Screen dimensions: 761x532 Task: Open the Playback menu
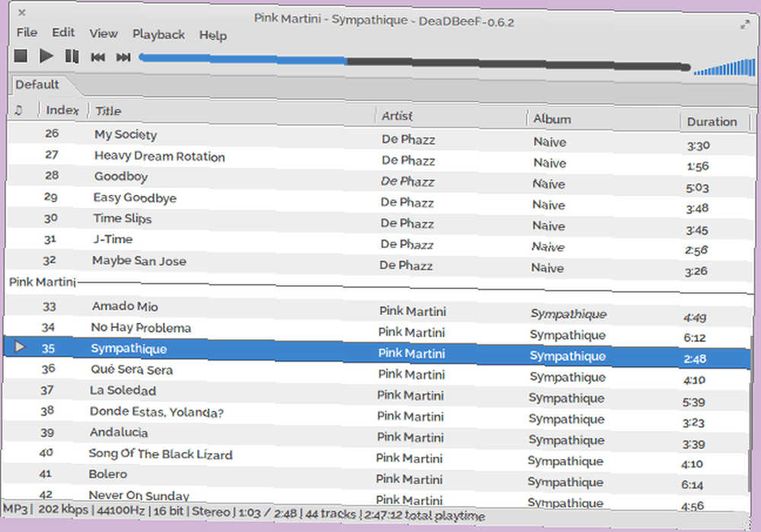click(x=159, y=34)
